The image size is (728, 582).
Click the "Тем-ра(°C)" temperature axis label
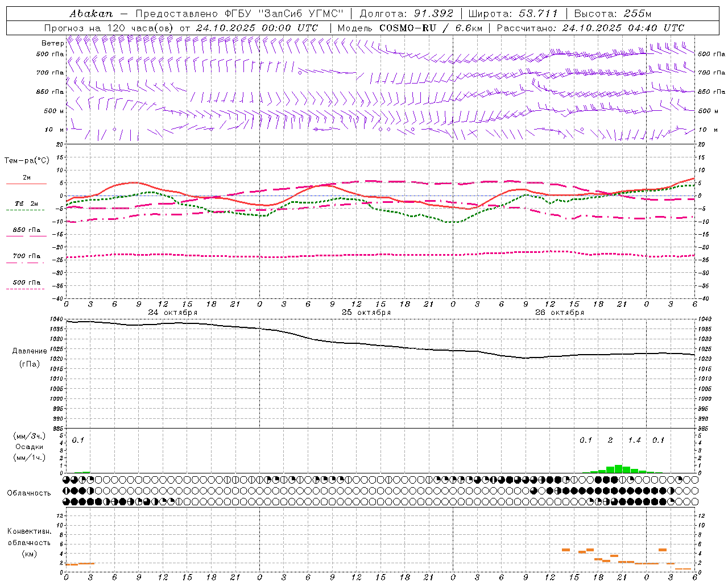pos(27,161)
